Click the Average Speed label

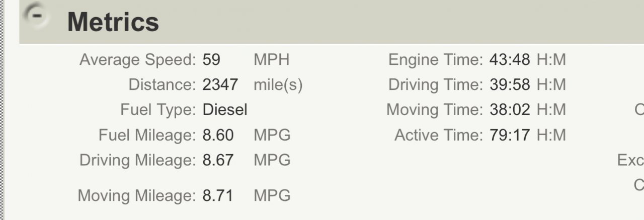[138, 60]
